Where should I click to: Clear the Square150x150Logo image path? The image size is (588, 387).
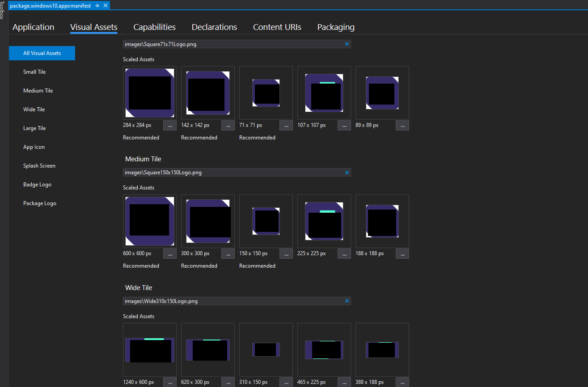point(347,172)
